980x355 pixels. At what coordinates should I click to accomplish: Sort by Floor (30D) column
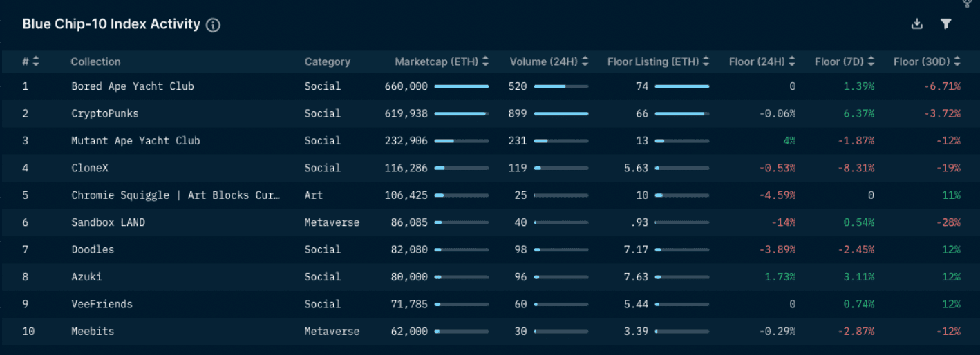pos(957,61)
